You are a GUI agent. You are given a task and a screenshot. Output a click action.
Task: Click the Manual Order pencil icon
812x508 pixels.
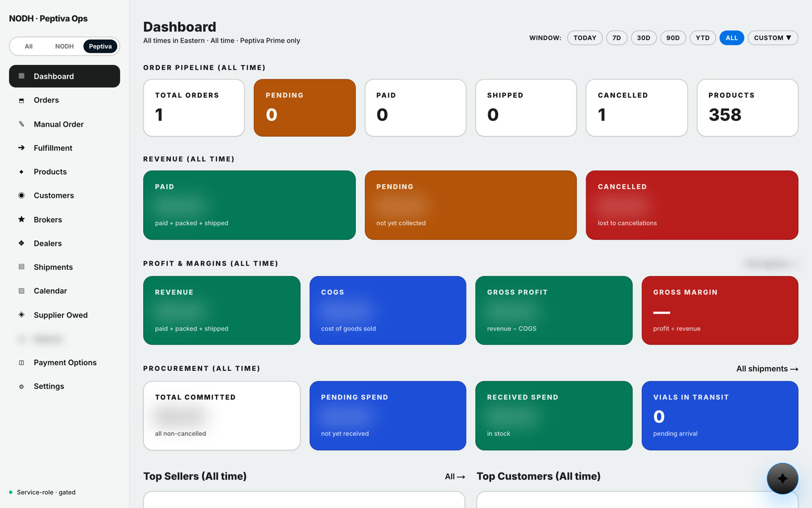tap(21, 124)
